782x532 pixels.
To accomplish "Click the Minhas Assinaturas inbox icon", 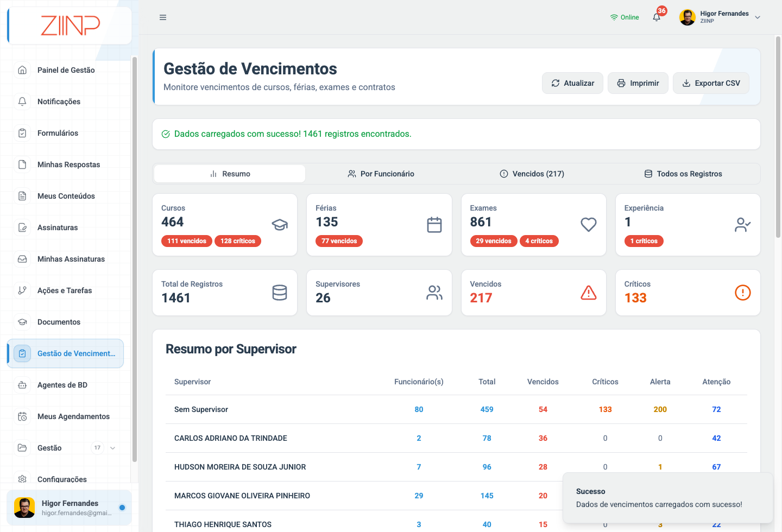I will point(22,259).
